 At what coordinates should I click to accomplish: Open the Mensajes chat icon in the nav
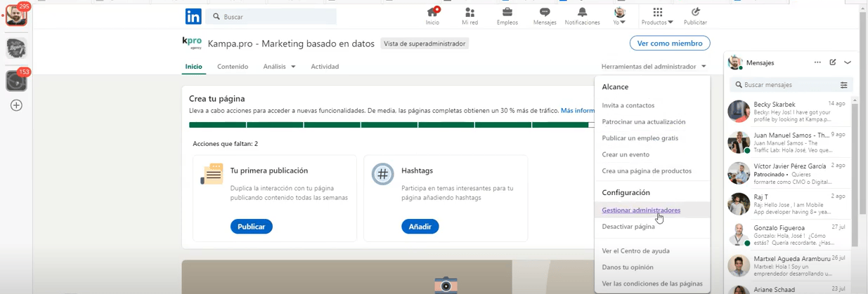tap(545, 16)
